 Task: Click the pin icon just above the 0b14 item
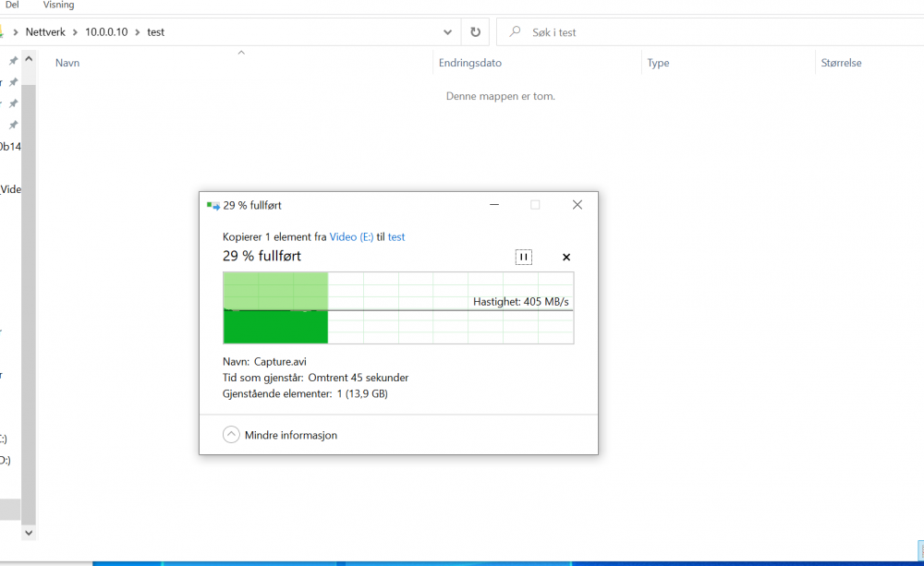tap(13, 125)
